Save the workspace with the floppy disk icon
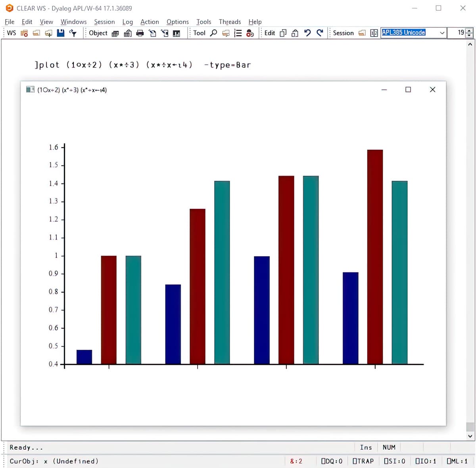This screenshot has width=476, height=468. click(60, 33)
